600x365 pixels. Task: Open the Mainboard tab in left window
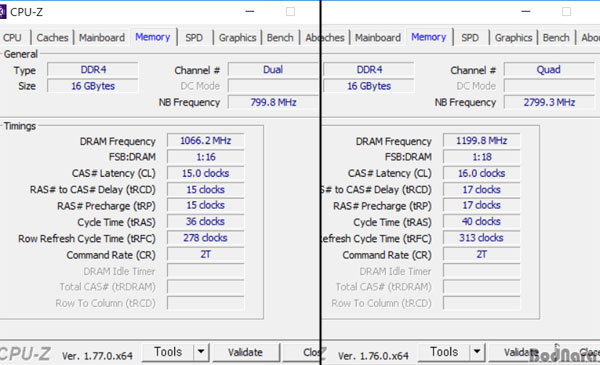click(102, 37)
